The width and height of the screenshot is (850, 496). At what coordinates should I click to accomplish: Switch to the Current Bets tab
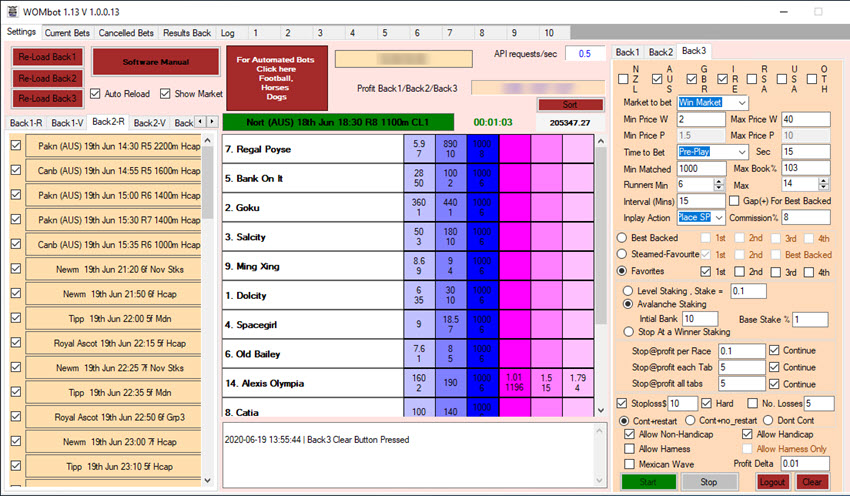click(67, 33)
